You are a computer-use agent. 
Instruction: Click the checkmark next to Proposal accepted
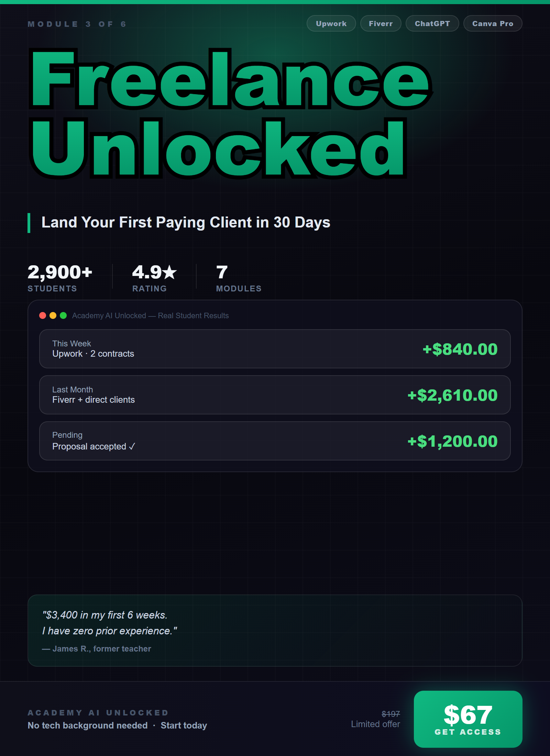click(131, 446)
